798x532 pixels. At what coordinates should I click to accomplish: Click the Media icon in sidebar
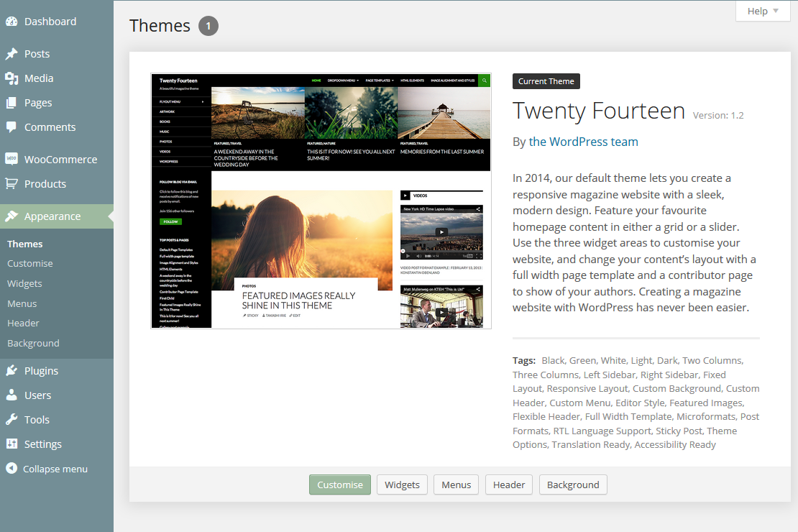(x=12, y=78)
